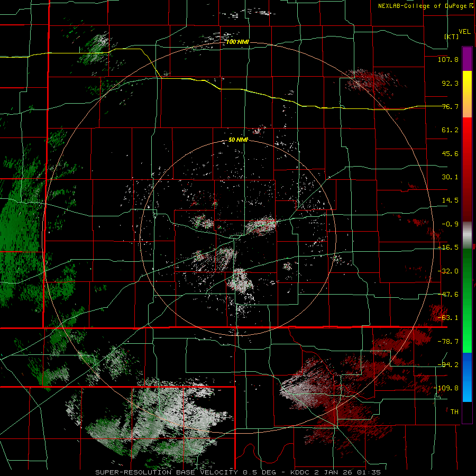The width and height of the screenshot is (476, 476).
Task: Pick the purple segment of velocity color bar
Action: [x=467, y=59]
